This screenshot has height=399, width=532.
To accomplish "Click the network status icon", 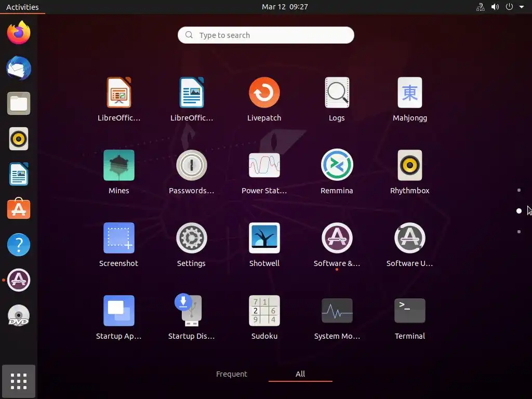I will (x=480, y=7).
